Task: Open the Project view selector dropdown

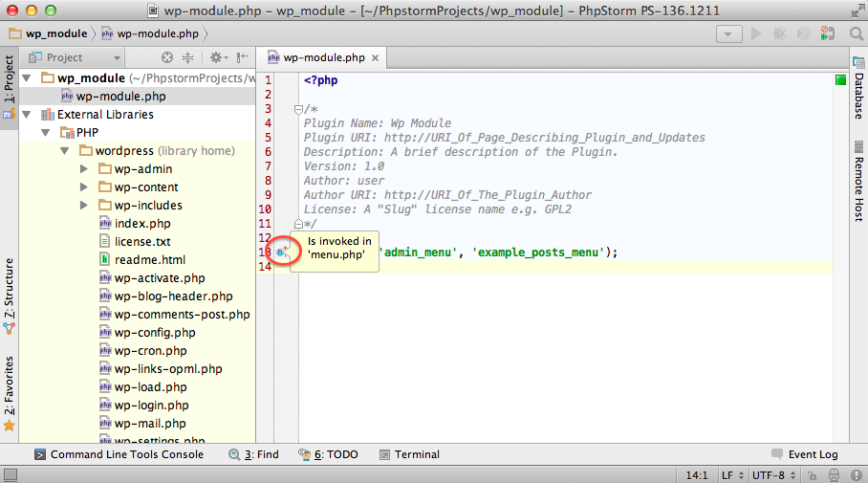Action: [75, 57]
